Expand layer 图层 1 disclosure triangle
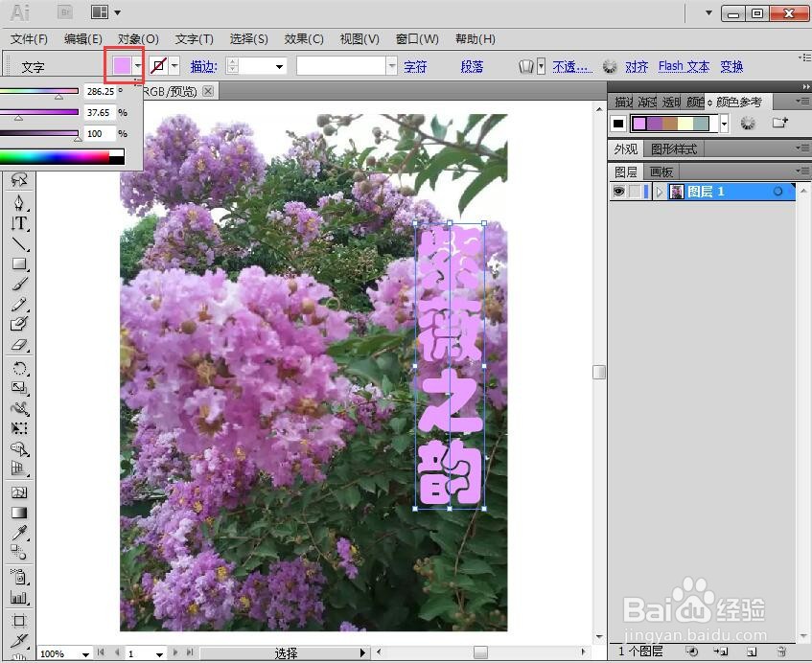Viewport: 812px width, 663px height. 660,191
